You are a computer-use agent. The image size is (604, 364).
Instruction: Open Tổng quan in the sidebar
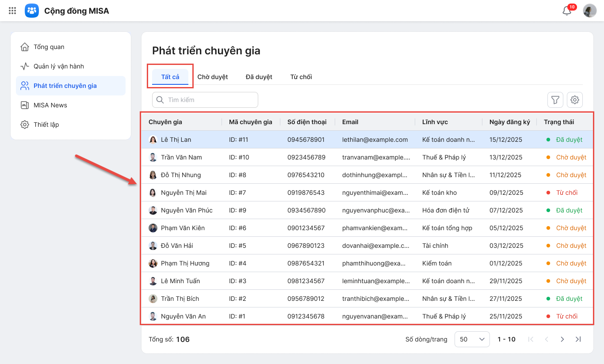coord(49,47)
